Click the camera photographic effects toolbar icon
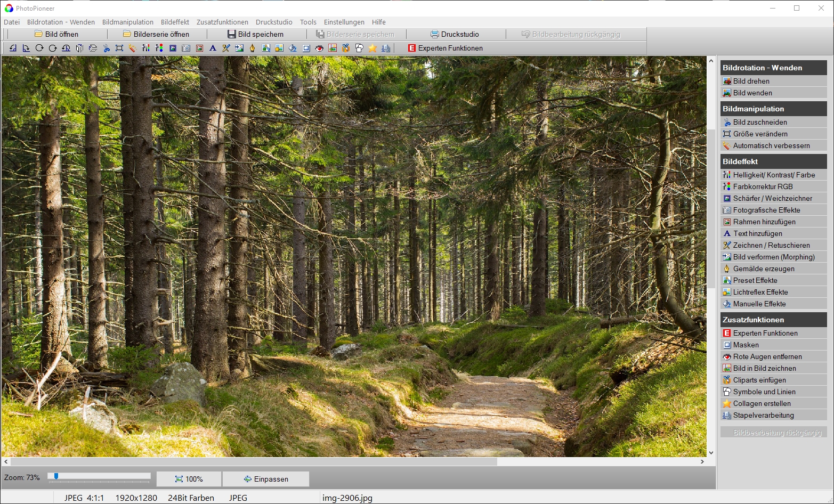The image size is (834, 504). 186,48
